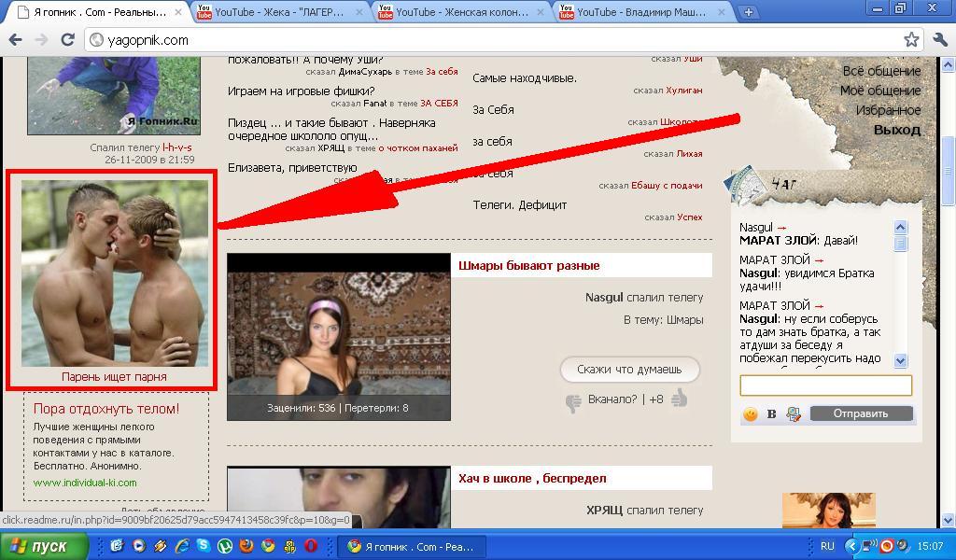Launch Opera from quick launch
Screen dimensions: 956x560
311,546
